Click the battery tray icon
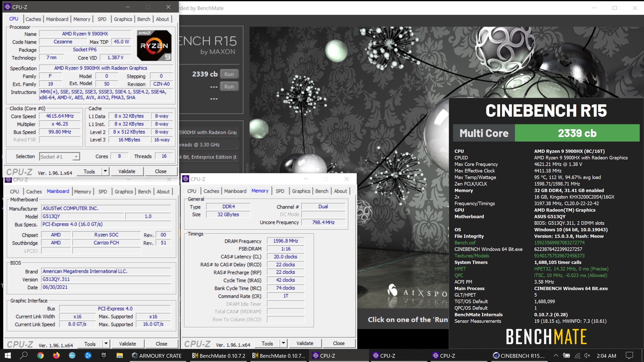 (x=567, y=356)
